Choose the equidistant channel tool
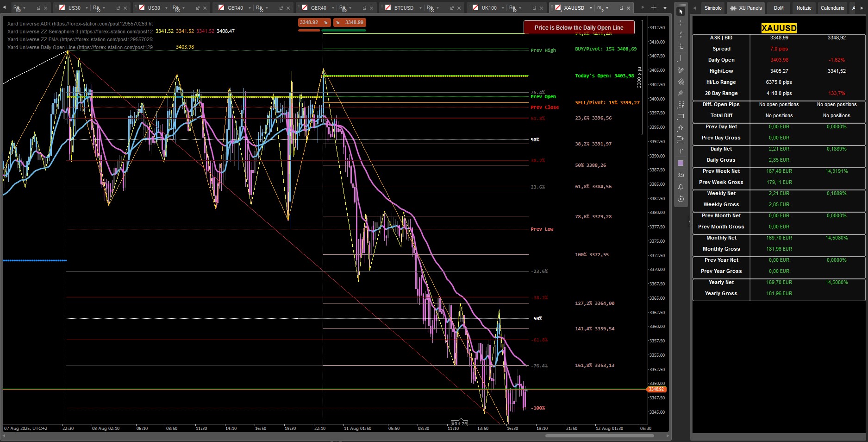 click(x=681, y=82)
